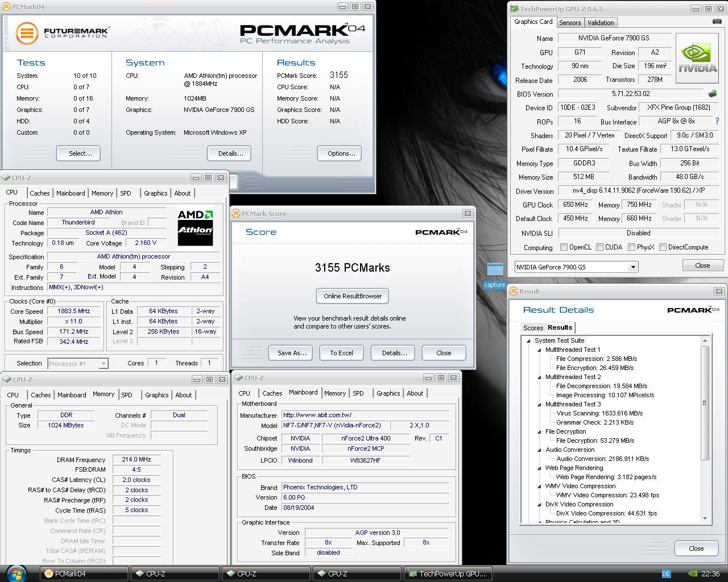Open Graphics tab in the Mainboard CPU-Z window
Image resolution: width=728 pixels, height=582 pixels.
click(388, 393)
